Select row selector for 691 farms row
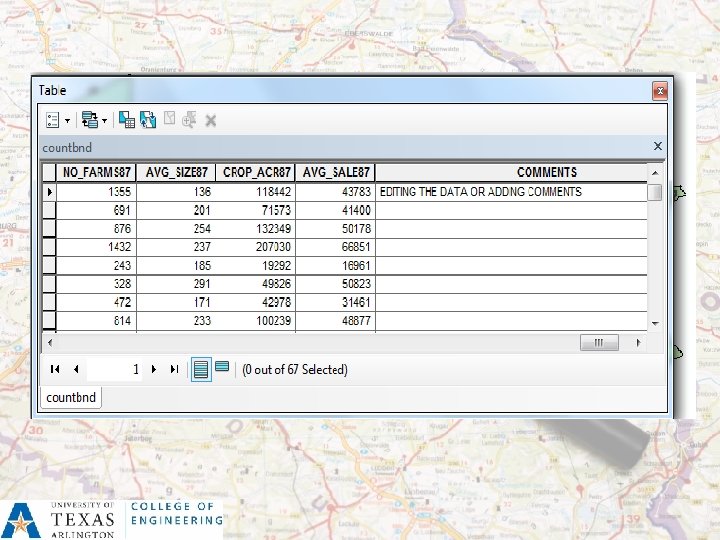This screenshot has width=720, height=540. click(49, 210)
